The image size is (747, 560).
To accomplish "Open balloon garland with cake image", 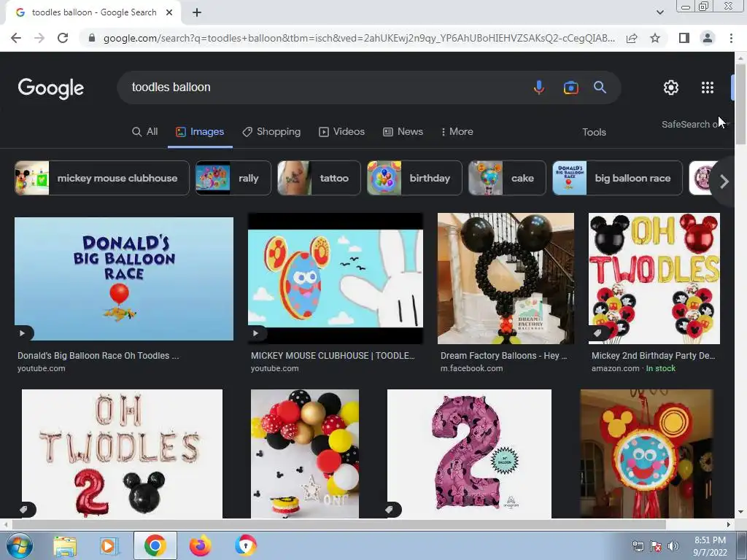I will coord(305,454).
